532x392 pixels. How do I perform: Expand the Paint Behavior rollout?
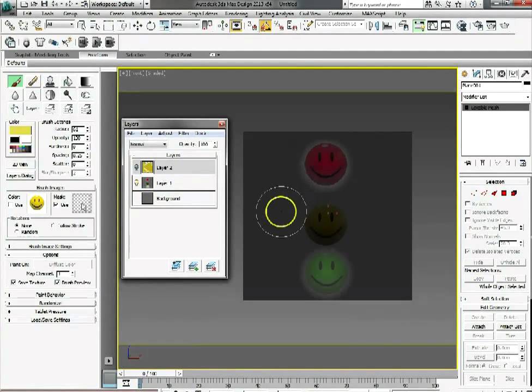(50, 295)
